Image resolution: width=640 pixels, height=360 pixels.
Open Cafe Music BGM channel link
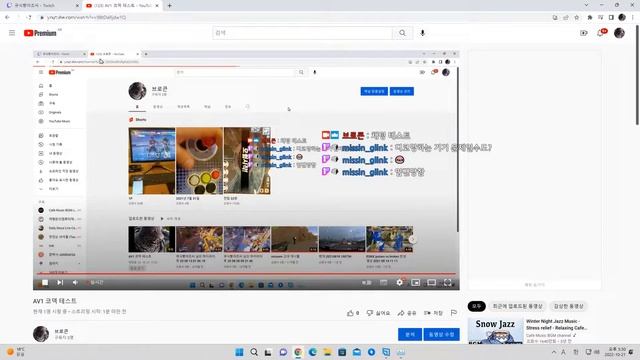[548, 335]
